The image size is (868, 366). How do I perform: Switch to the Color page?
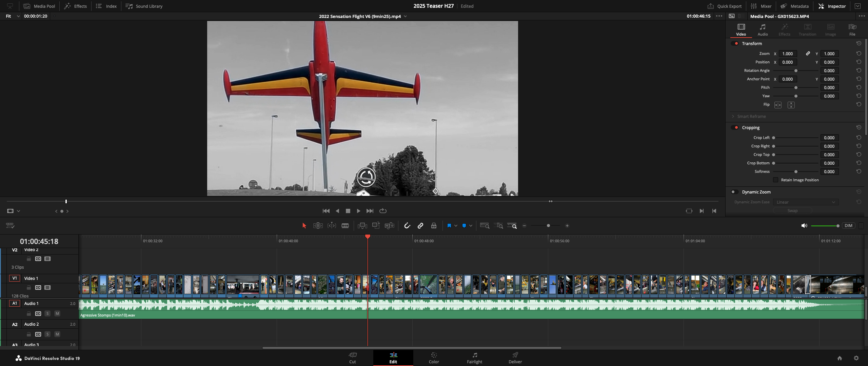pos(434,358)
